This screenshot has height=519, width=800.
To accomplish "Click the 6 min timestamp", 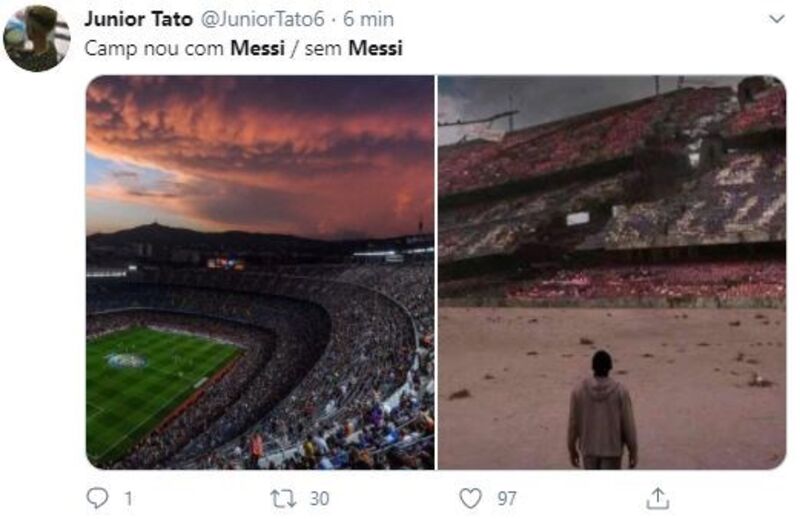I will (368, 19).
